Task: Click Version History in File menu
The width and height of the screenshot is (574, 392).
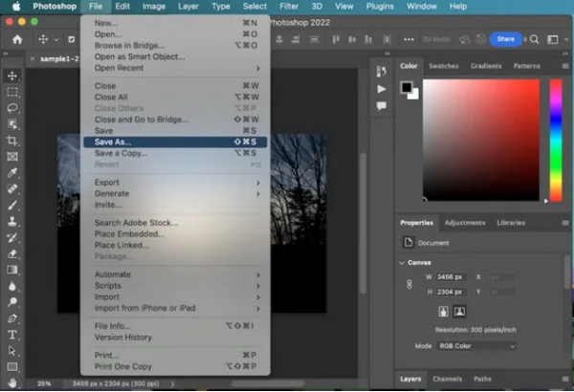Action: point(122,337)
